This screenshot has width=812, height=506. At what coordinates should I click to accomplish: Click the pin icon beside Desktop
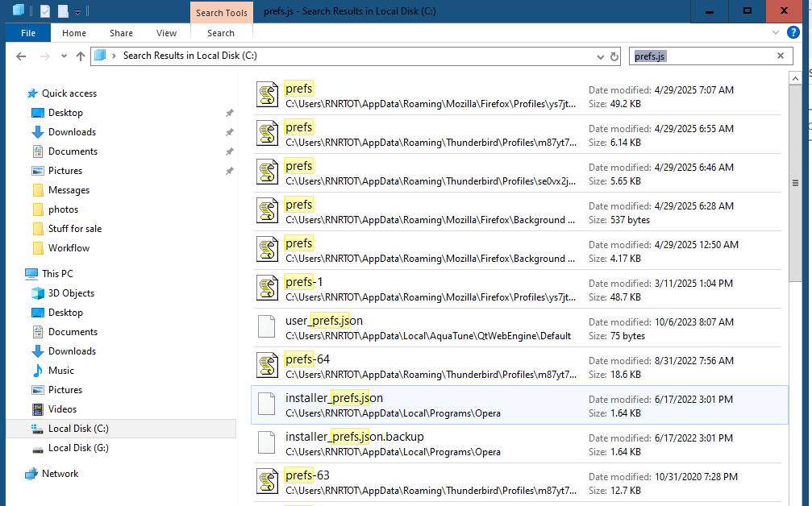pos(230,113)
